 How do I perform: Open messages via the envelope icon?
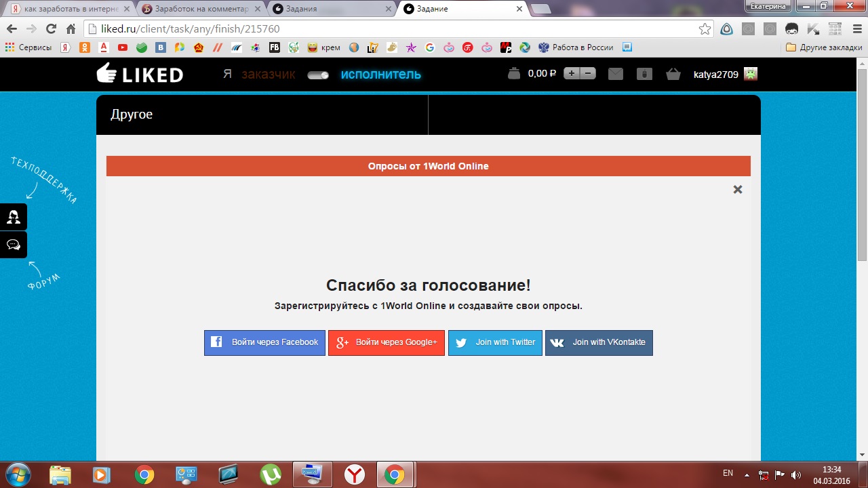615,75
